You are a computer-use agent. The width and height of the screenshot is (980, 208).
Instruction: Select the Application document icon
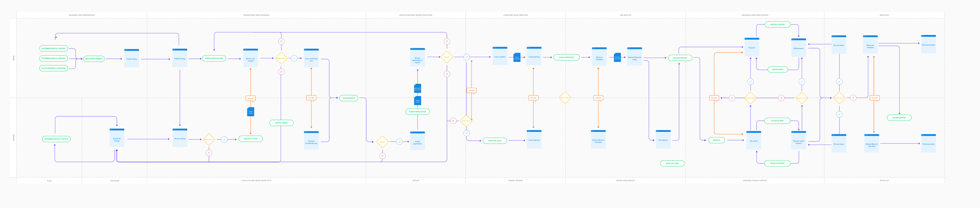click(x=417, y=88)
